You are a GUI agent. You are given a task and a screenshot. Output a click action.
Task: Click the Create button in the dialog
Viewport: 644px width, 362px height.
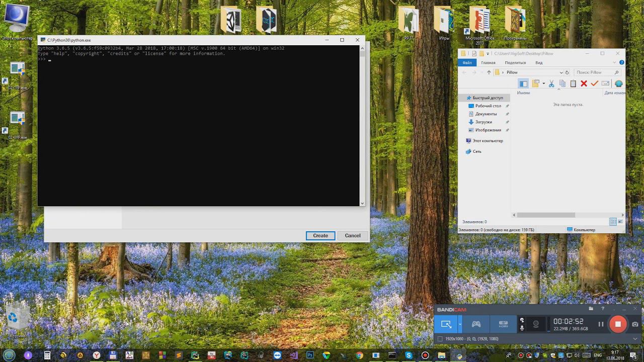click(320, 235)
